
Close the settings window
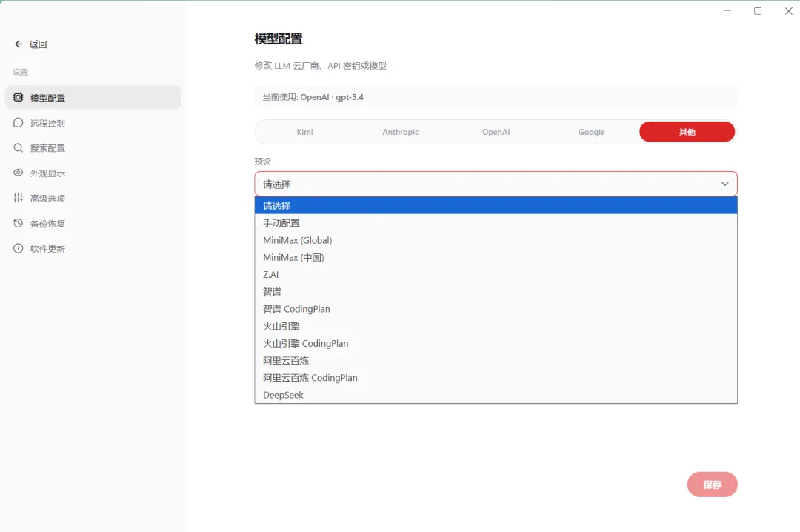788,10
